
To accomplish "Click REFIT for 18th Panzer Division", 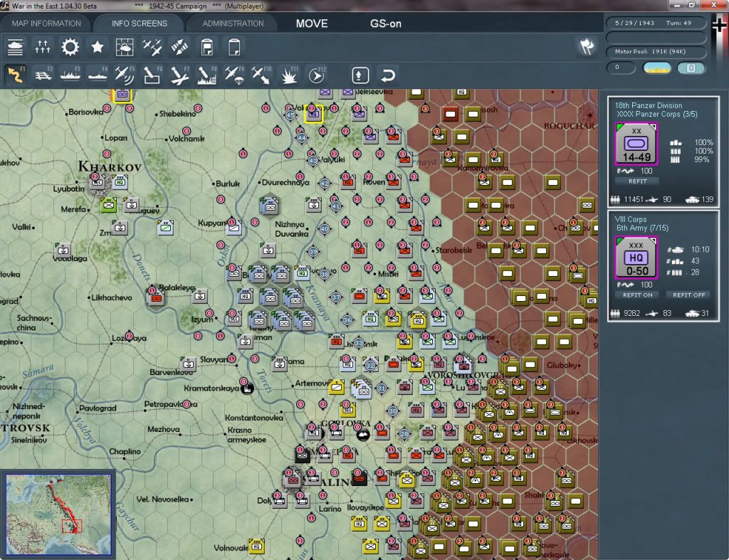I will pyautogui.click(x=637, y=181).
